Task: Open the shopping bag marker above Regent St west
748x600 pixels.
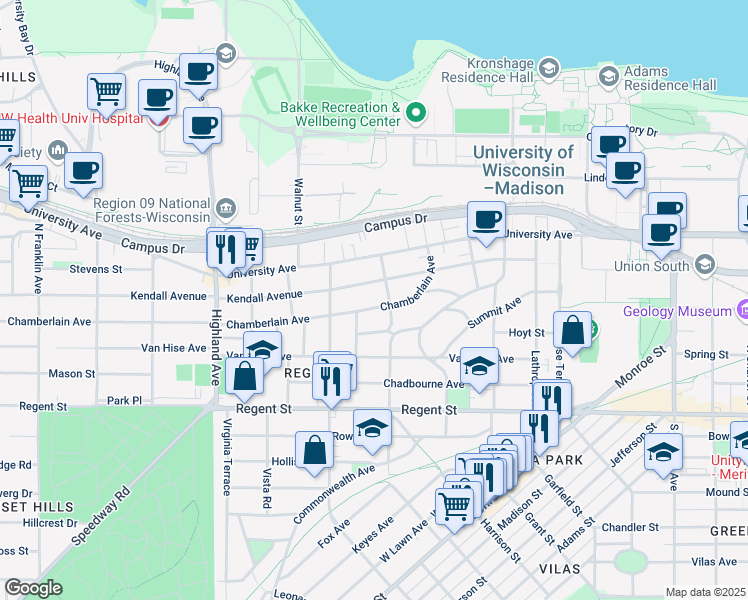Action: point(245,375)
